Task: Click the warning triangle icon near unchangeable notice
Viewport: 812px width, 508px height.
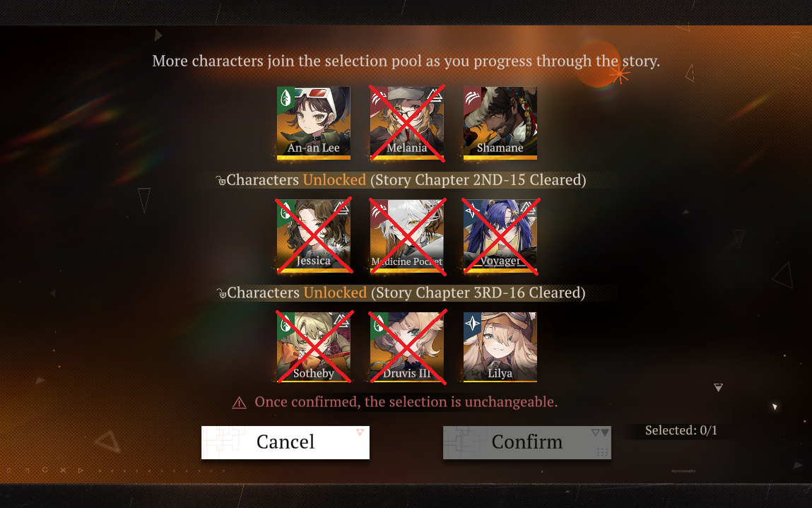Action: pos(239,402)
